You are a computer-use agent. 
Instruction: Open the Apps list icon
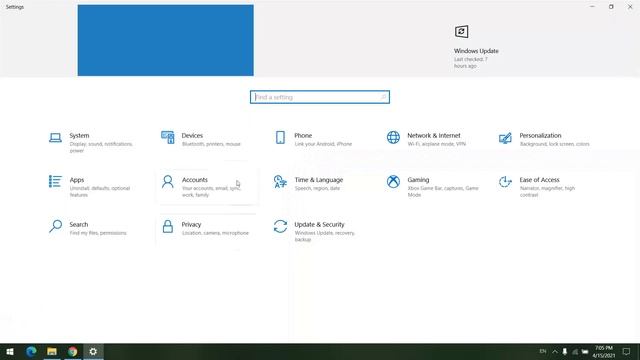(56, 181)
